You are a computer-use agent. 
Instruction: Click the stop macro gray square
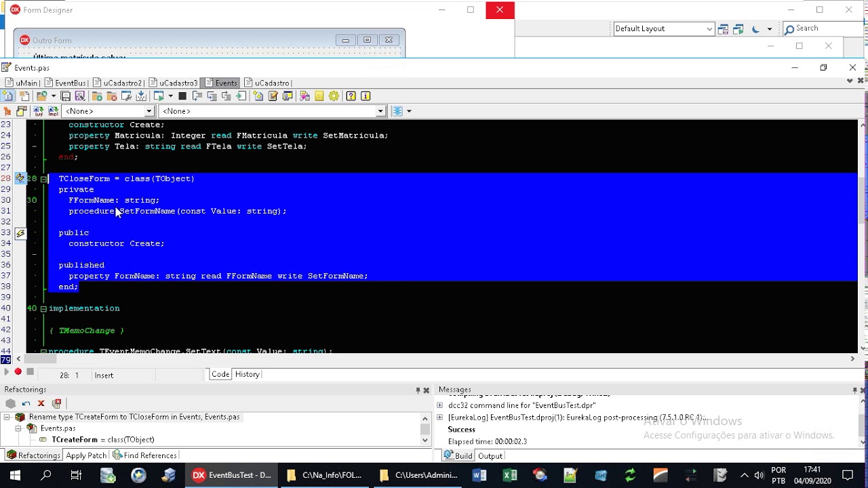[x=30, y=371]
